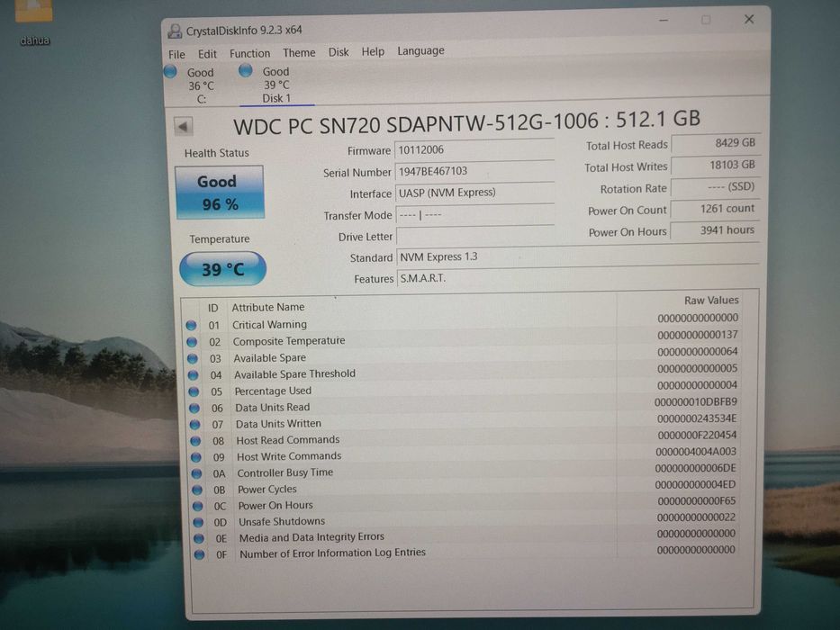Select the Data Units Written attribute name
Viewport: 840px width, 630px height.
pos(278,424)
